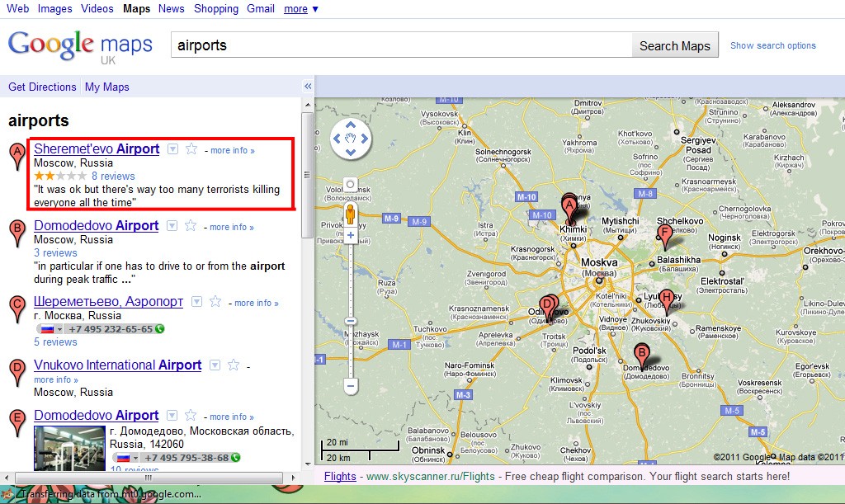
Task: Open Get Directions
Action: (42, 87)
